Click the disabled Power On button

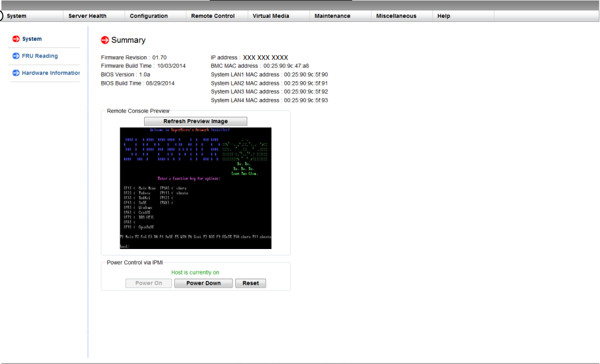tap(148, 283)
